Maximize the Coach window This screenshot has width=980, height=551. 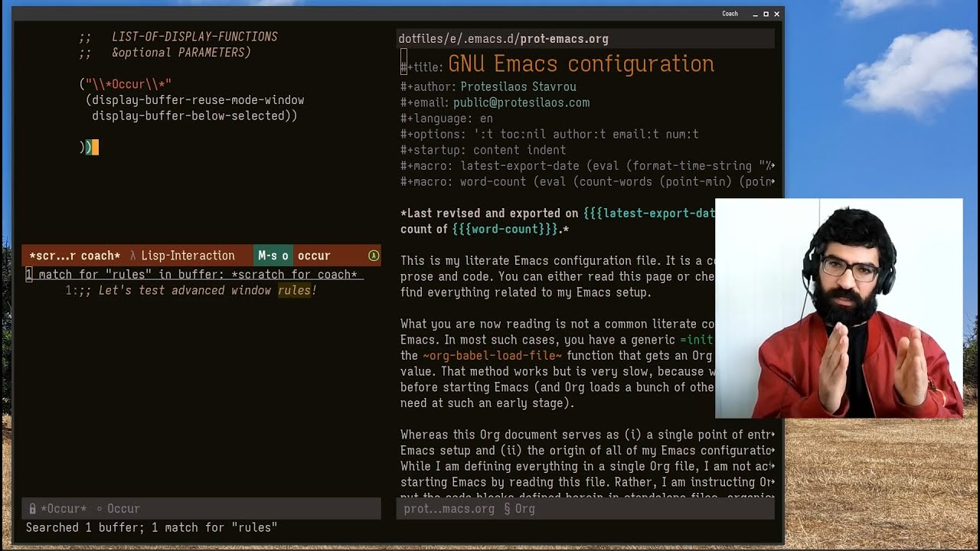766,14
